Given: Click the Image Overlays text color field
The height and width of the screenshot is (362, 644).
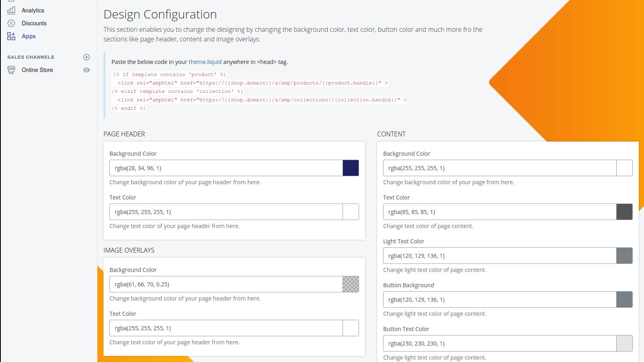Looking at the screenshot, I should [225, 328].
